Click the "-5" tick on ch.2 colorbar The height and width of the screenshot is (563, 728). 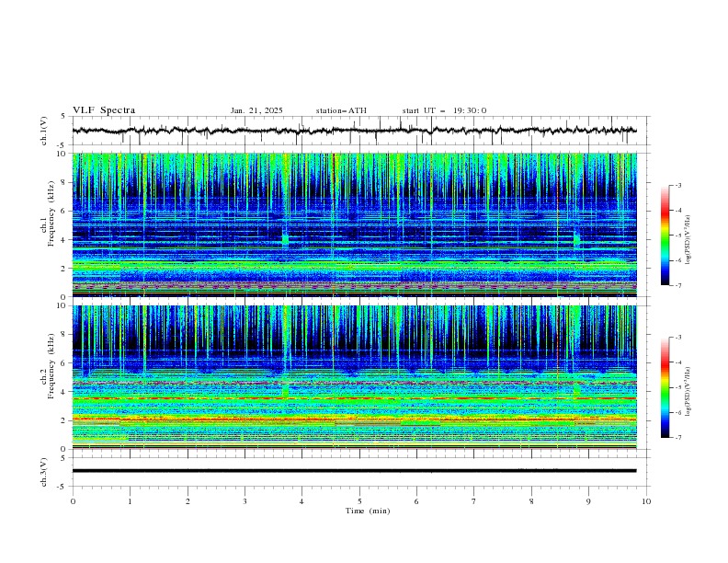coord(678,387)
